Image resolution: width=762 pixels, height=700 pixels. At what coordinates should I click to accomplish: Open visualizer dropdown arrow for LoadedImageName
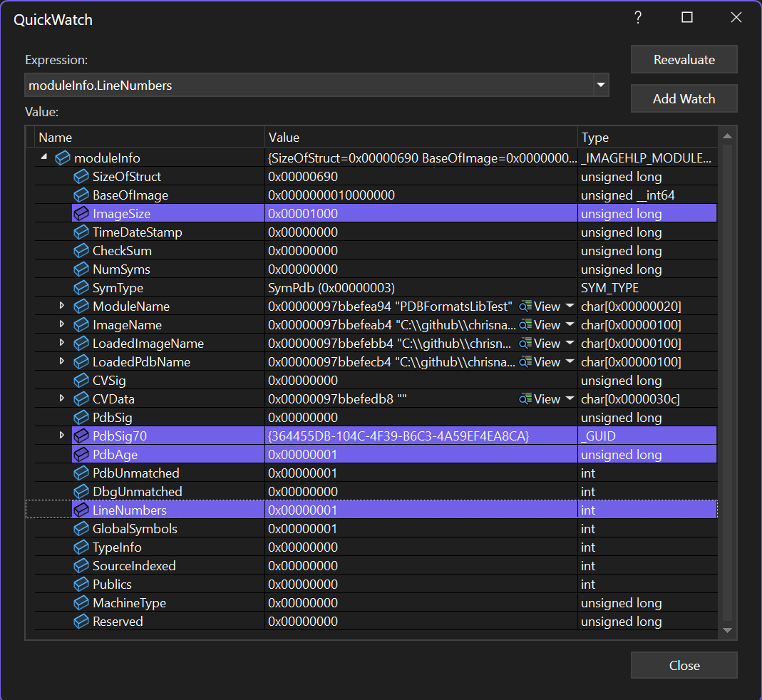coord(570,343)
